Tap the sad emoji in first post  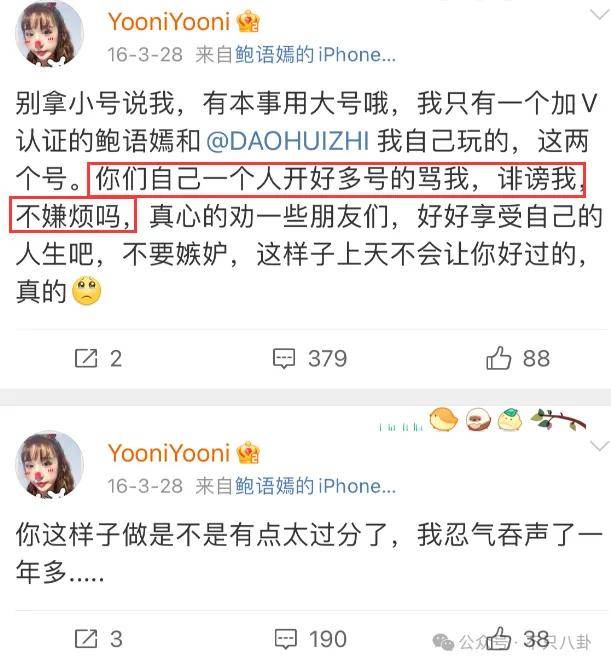click(x=87, y=291)
